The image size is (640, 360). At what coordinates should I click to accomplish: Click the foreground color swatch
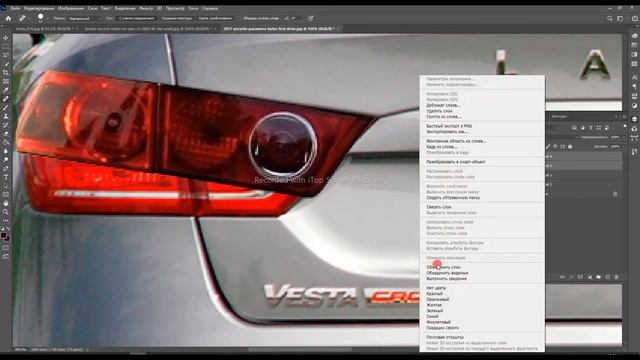click(4, 236)
